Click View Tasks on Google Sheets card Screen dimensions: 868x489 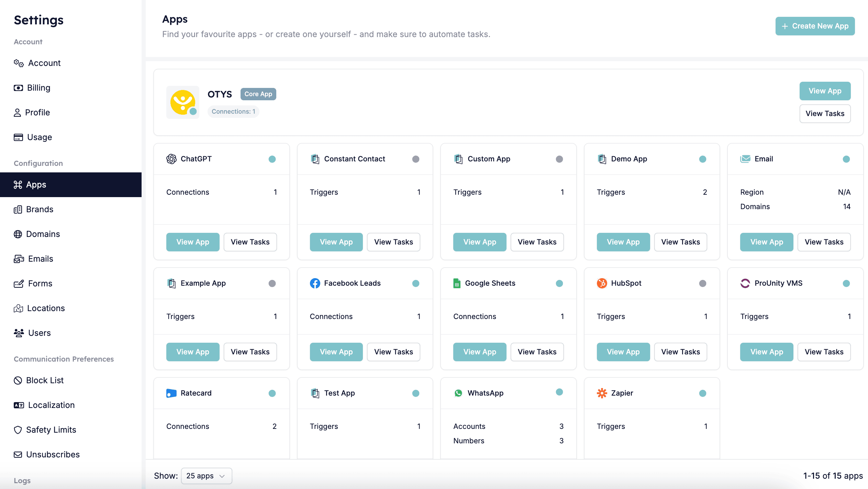coord(537,352)
